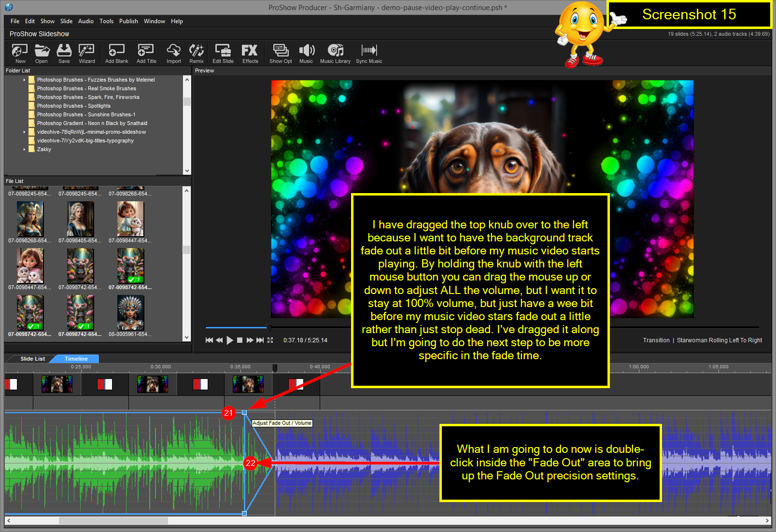Open Edit Slide options
Screen dimensions: 776x532
[223, 54]
